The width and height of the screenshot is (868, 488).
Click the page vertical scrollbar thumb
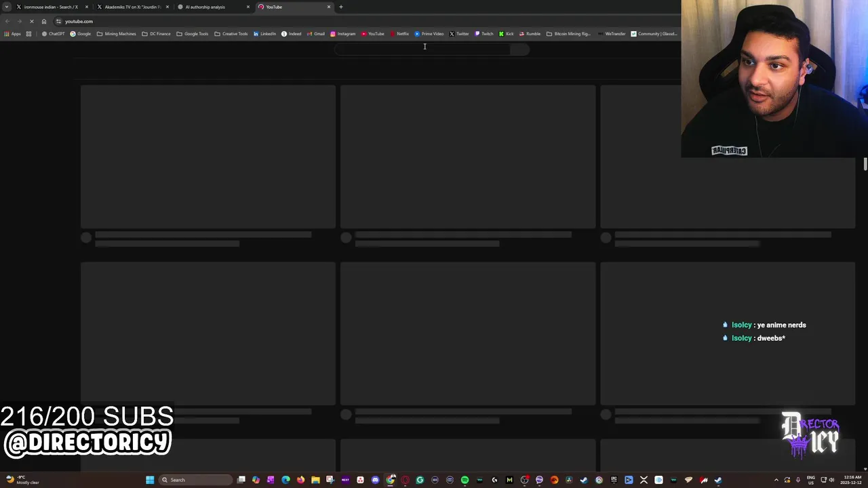865,164
